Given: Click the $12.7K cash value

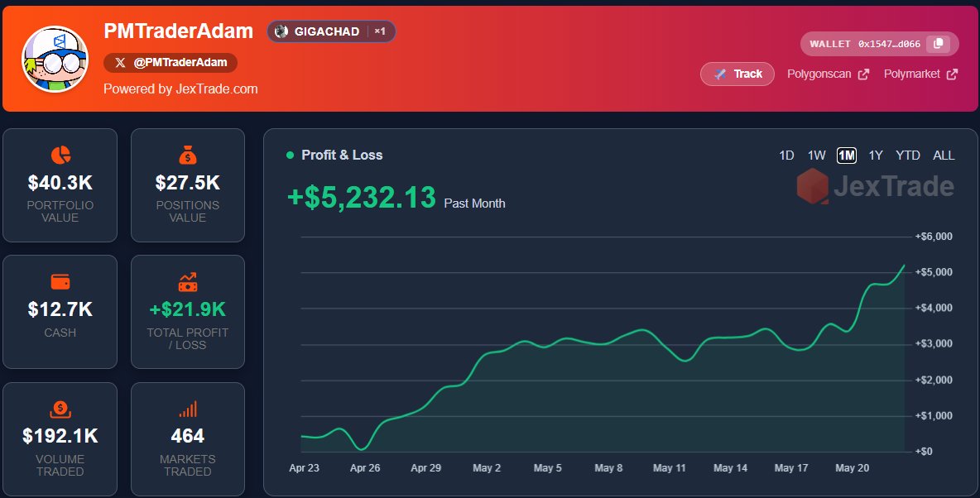Looking at the screenshot, I should (x=60, y=309).
